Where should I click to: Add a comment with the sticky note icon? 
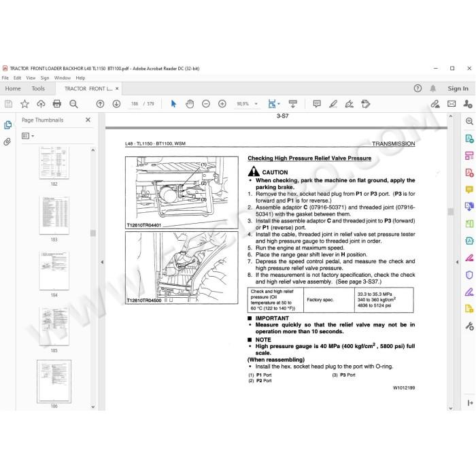tap(317, 104)
